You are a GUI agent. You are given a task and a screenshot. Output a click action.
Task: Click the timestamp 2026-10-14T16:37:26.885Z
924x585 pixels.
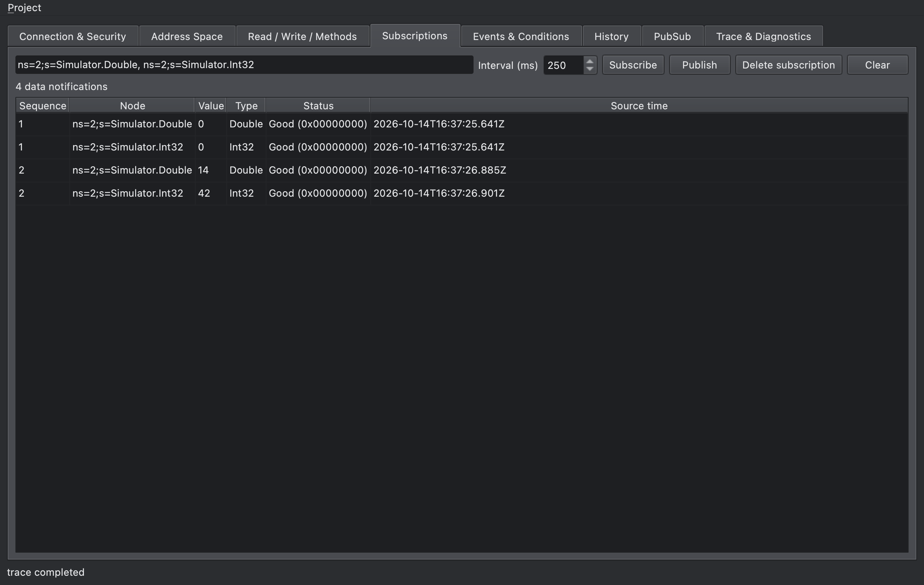[440, 170]
